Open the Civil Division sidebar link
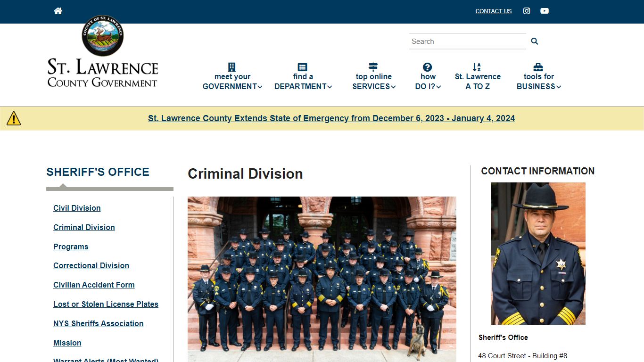This screenshot has height=362, width=644. [x=77, y=208]
